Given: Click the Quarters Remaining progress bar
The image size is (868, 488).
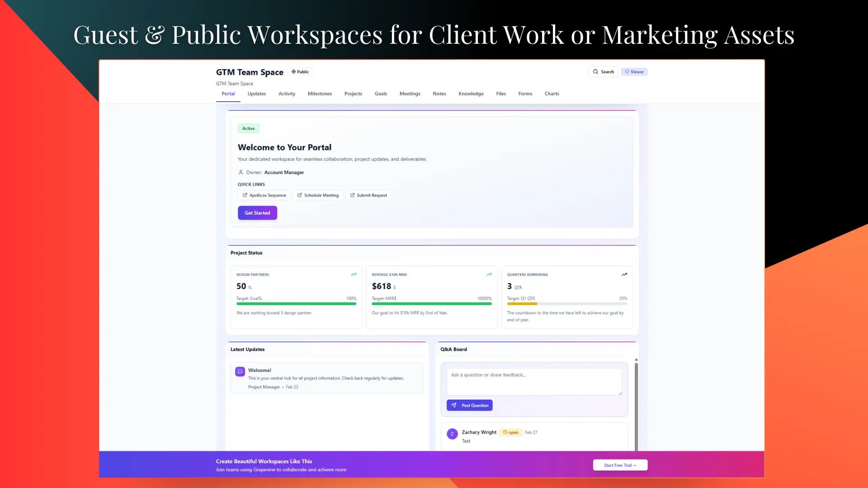Looking at the screenshot, I should pyautogui.click(x=567, y=304).
